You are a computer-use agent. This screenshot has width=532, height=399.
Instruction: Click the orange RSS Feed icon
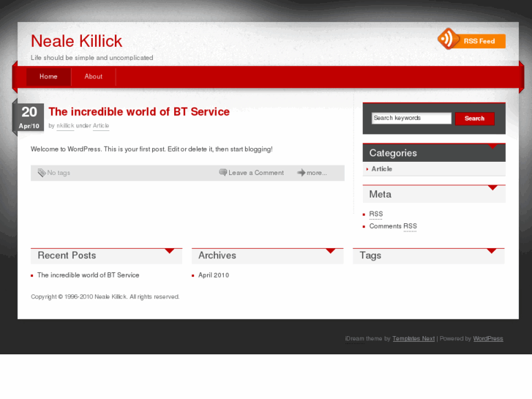(448, 39)
